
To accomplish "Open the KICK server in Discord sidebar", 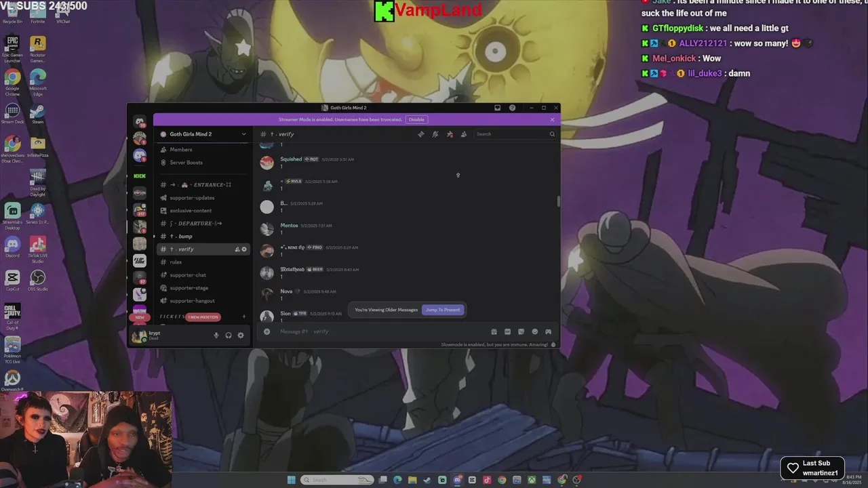I will pyautogui.click(x=140, y=176).
